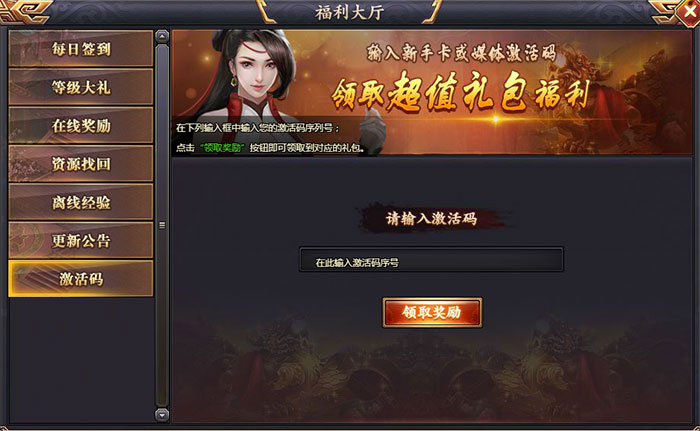Click the green 领取奖励 text in the instructions

(x=222, y=148)
